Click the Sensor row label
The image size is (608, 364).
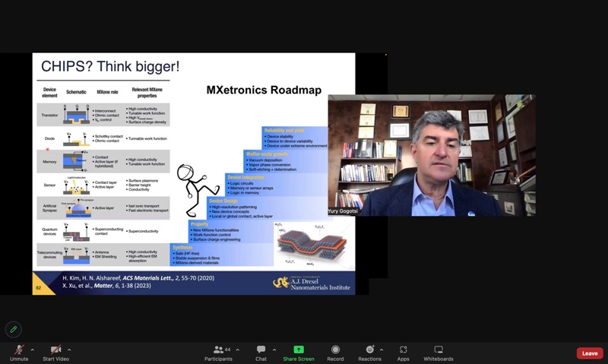(x=49, y=185)
